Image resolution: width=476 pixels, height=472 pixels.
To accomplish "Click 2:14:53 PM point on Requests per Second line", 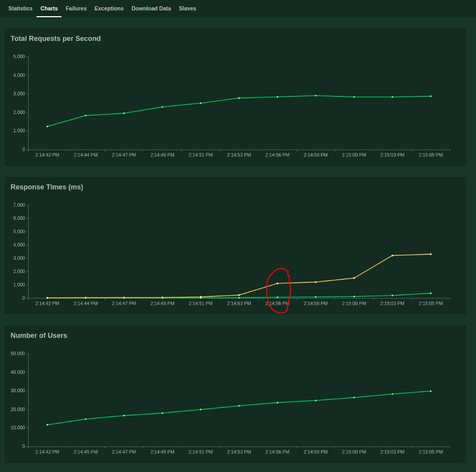I will click(239, 98).
